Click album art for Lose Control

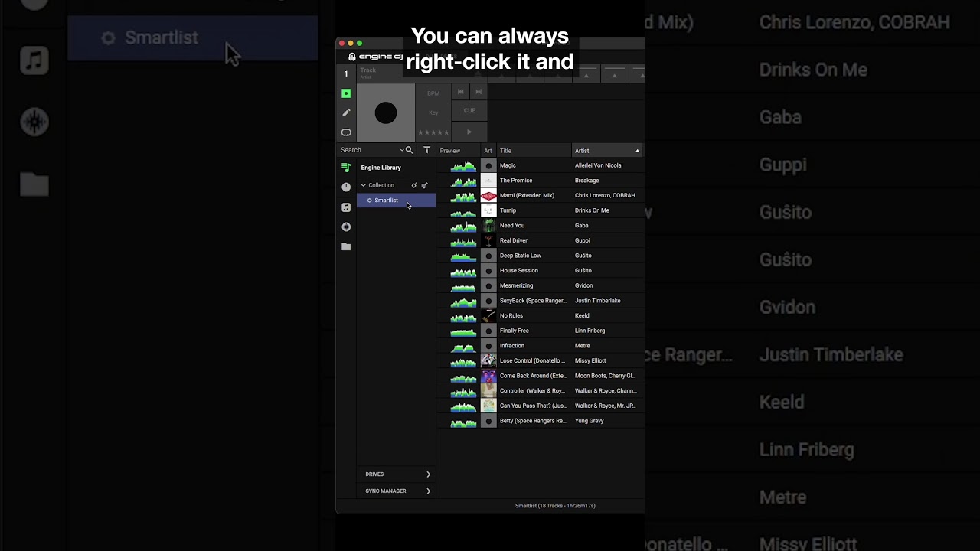pyautogui.click(x=488, y=360)
